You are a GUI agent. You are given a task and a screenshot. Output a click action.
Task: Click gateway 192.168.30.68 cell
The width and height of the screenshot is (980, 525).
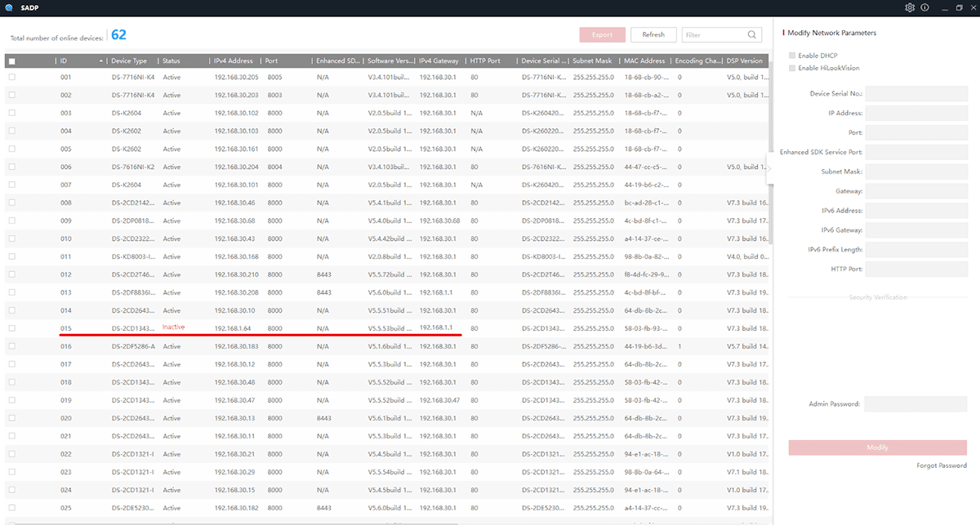[440, 220]
